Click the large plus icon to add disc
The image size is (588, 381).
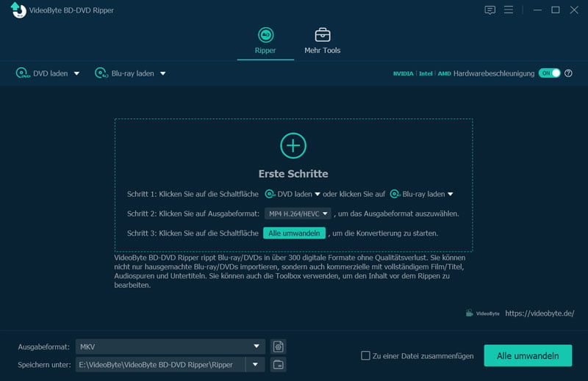[293, 145]
